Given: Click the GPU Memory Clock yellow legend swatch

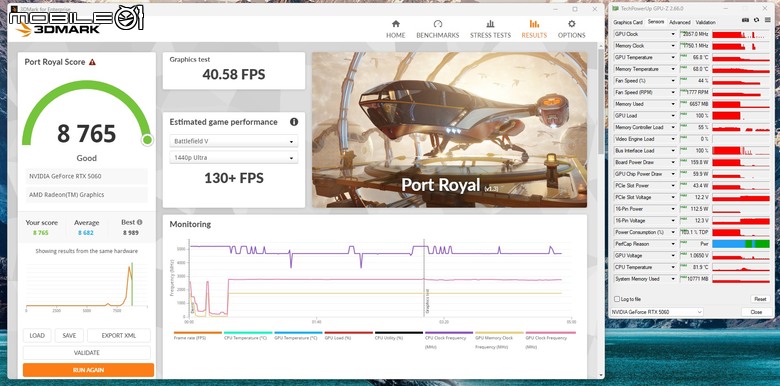Looking at the screenshot, I should 499,332.
